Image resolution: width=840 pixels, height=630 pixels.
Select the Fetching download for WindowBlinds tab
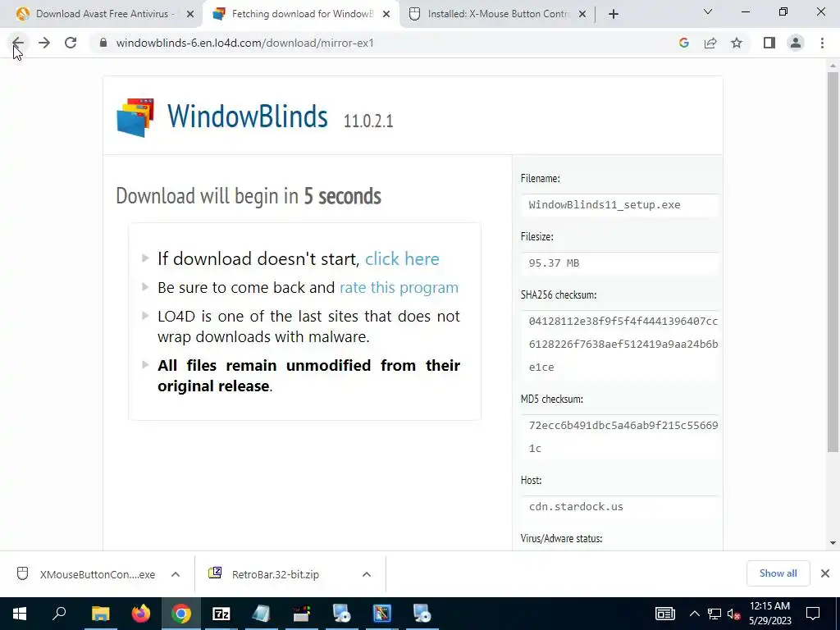tap(301, 14)
